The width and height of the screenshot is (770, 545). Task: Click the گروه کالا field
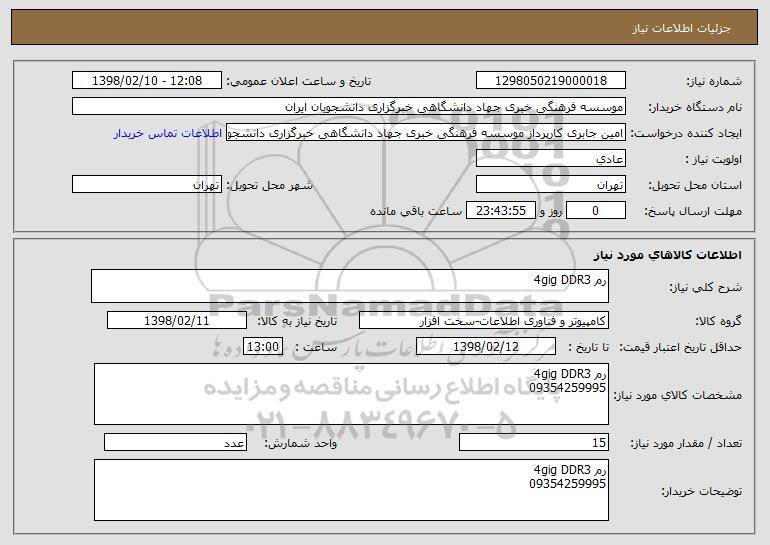(484, 321)
